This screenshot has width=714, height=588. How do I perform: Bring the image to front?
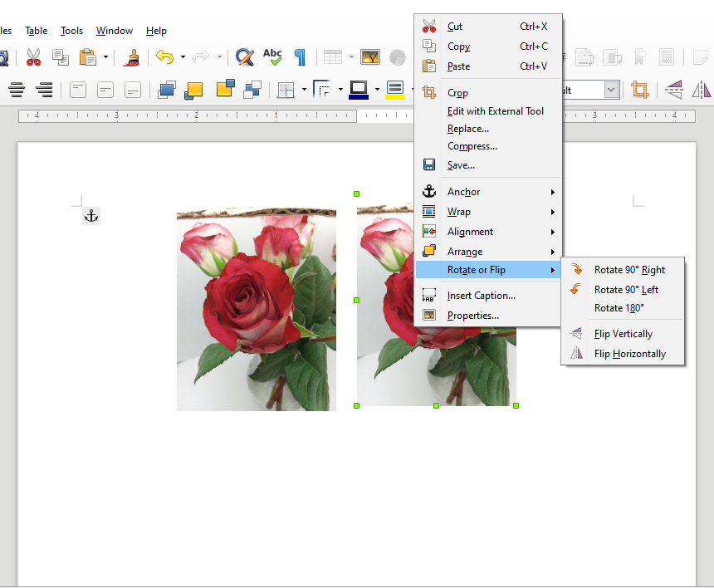[168, 89]
